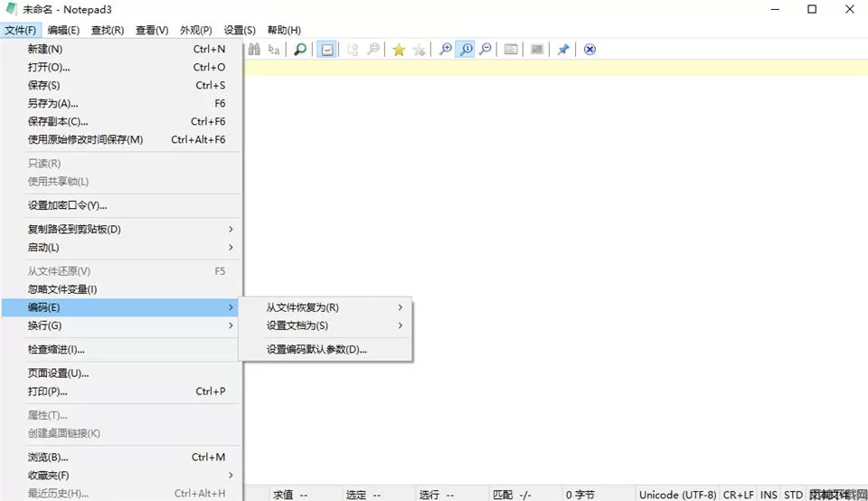Choose 设置编码默认参数(D)... option

tap(316, 349)
